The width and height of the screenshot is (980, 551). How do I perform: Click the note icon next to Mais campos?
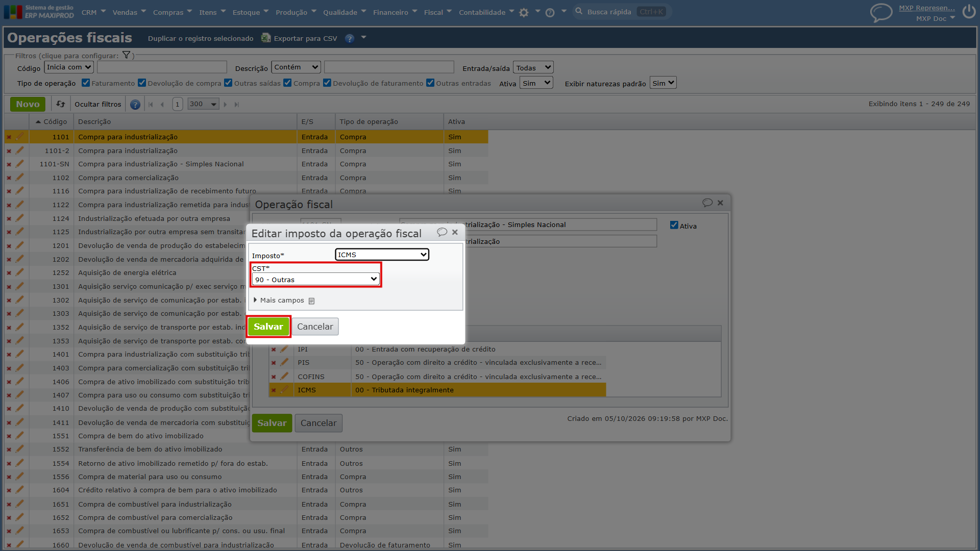point(311,301)
